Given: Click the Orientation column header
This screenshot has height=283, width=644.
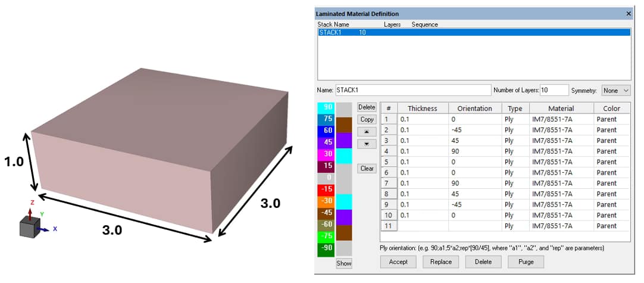Looking at the screenshot, I should (x=474, y=108).
